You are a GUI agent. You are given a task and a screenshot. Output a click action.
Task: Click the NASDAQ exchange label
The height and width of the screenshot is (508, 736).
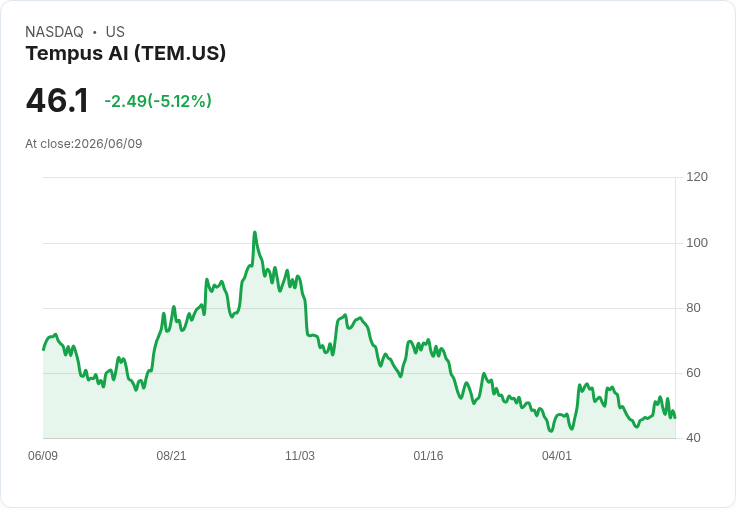pyautogui.click(x=54, y=32)
